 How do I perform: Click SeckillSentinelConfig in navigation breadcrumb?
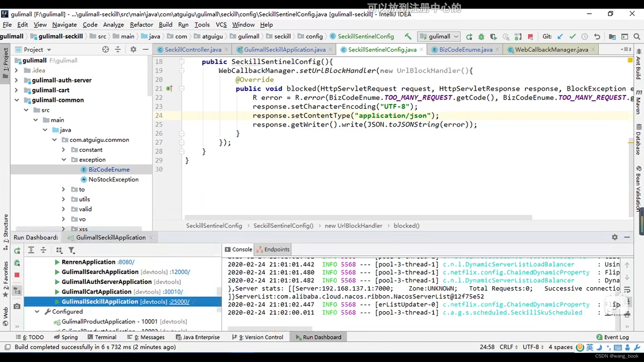tap(366, 36)
